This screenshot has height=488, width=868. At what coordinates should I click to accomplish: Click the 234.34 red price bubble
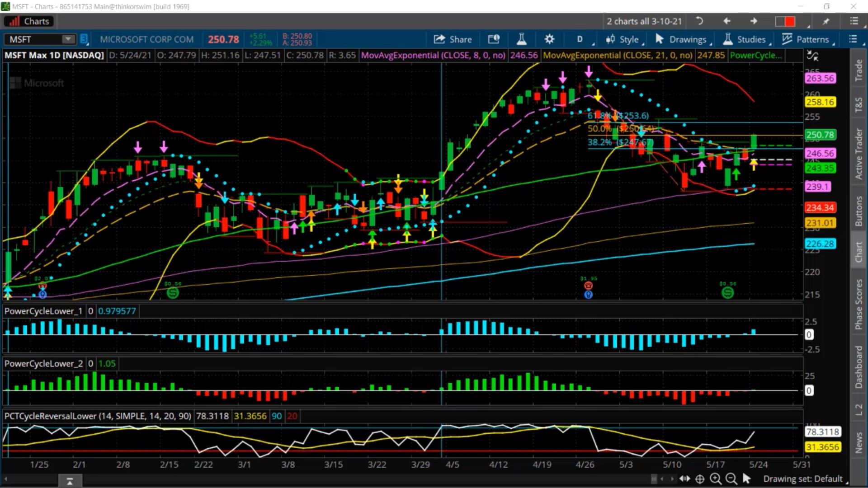[x=820, y=207]
